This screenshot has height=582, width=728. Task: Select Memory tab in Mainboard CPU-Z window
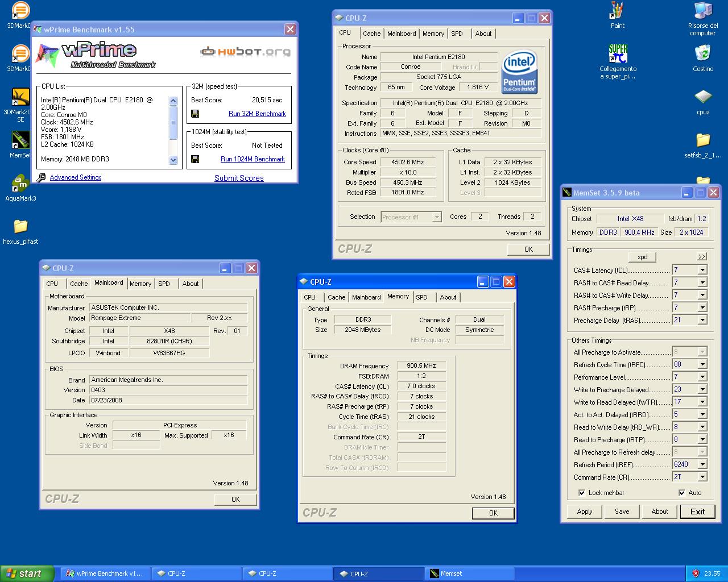coord(140,284)
